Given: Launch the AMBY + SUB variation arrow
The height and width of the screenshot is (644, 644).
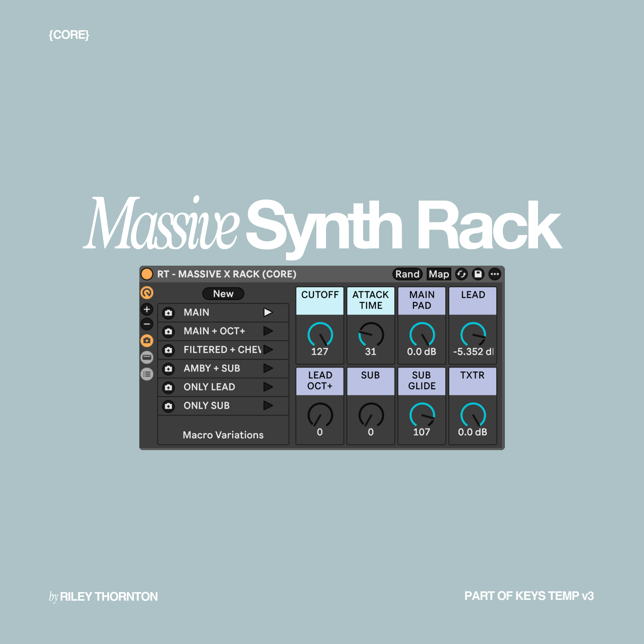Looking at the screenshot, I should pyautogui.click(x=268, y=368).
